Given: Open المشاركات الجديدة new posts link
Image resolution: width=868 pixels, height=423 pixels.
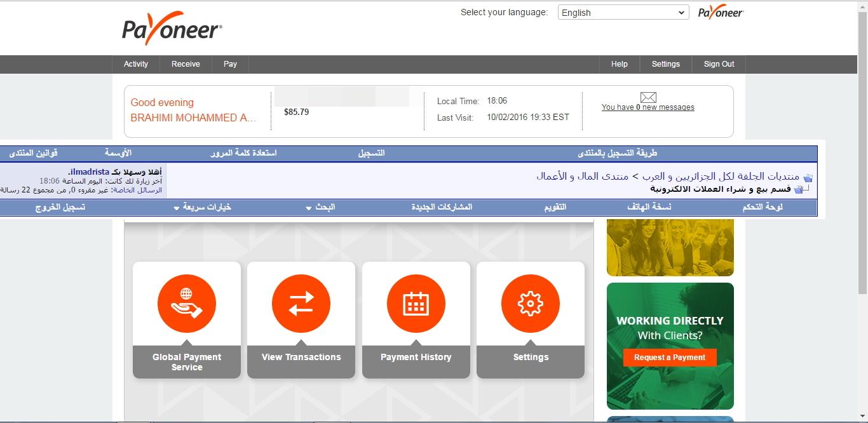Looking at the screenshot, I should click(x=442, y=207).
